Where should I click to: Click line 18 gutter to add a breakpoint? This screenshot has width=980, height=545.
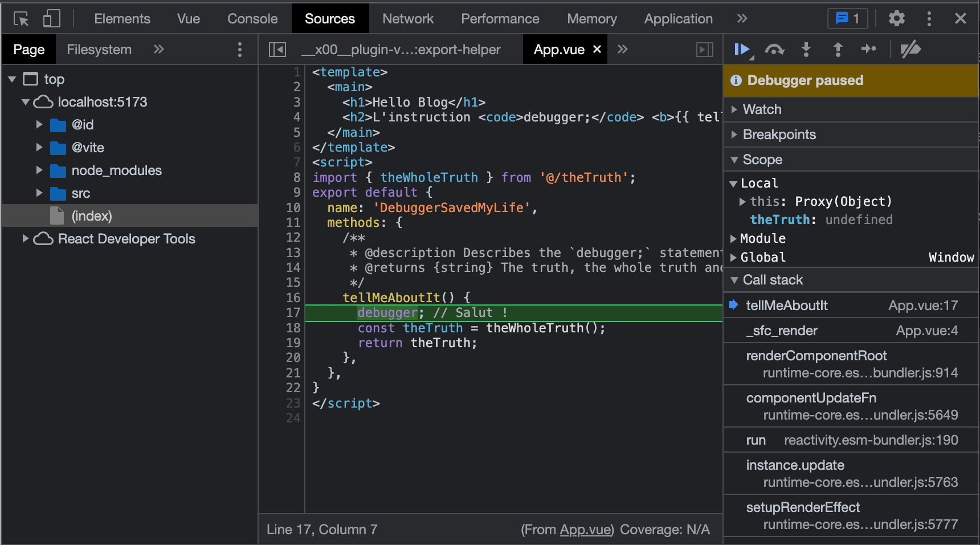pos(292,328)
